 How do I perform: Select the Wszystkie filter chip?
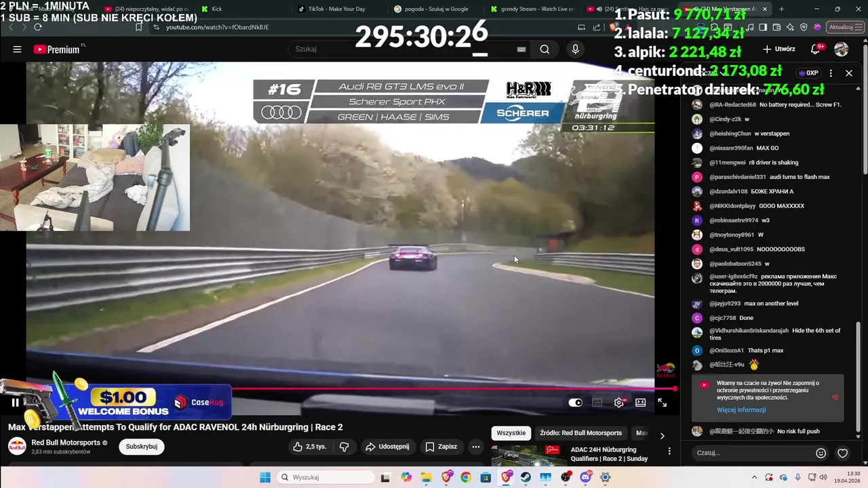click(511, 433)
